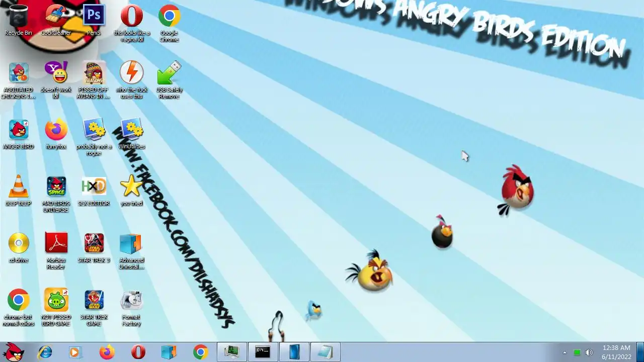This screenshot has height=362, width=644.
Task: Launch the ANGER BIRD game icon
Action: click(18, 134)
